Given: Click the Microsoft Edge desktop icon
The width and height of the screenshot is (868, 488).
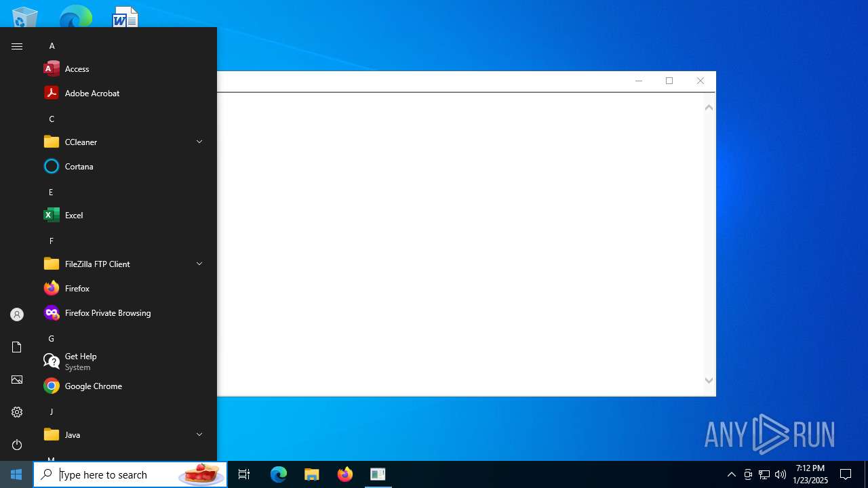Looking at the screenshot, I should coord(75,17).
